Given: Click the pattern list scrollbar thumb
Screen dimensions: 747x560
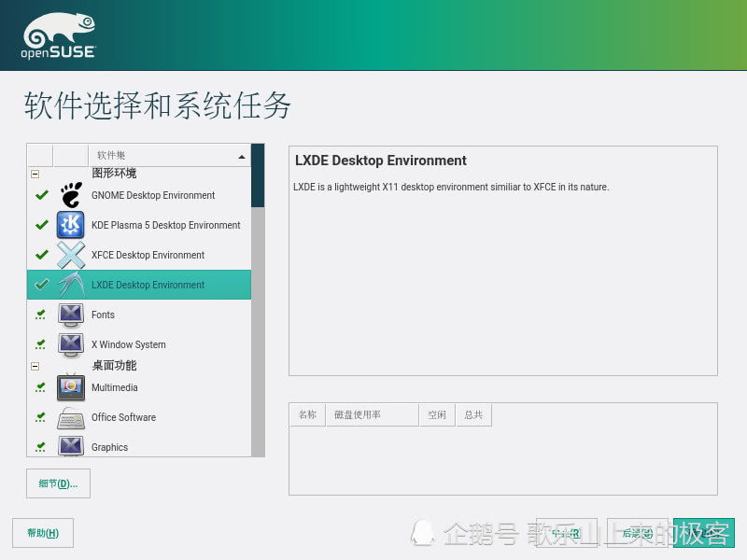Looking at the screenshot, I should pos(258,175).
